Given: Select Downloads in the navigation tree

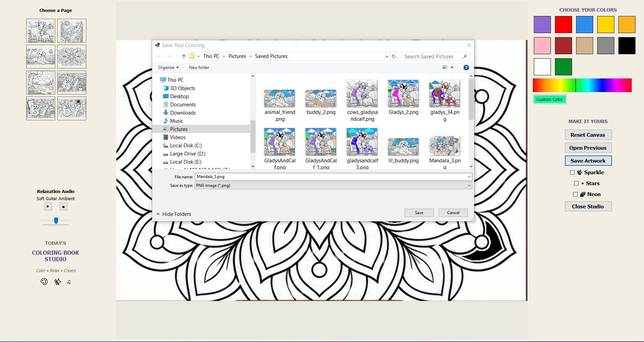Looking at the screenshot, I should (x=183, y=113).
